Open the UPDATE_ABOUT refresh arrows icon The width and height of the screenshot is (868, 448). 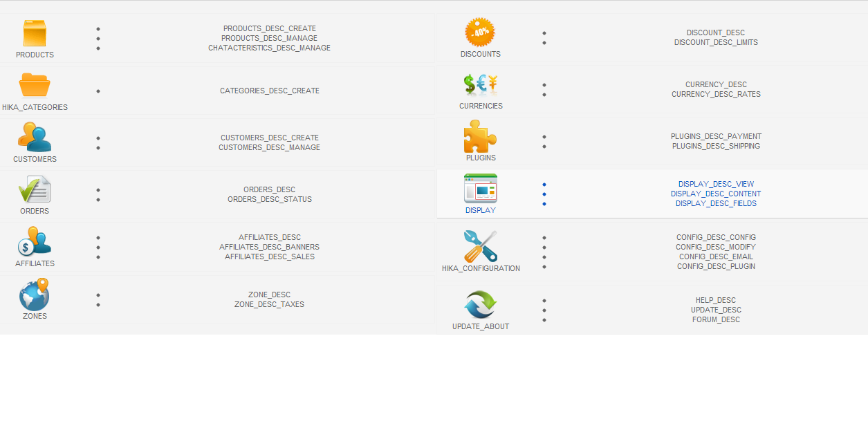pyautogui.click(x=481, y=304)
